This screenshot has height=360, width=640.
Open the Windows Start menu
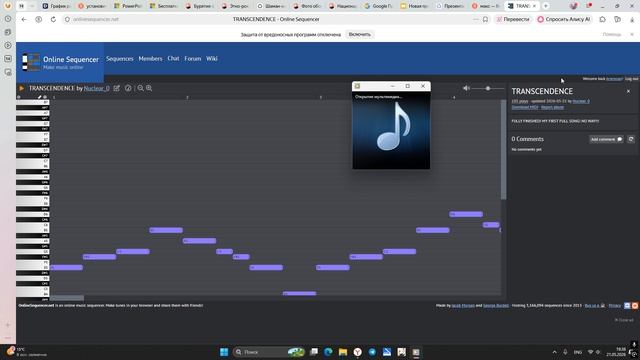coord(224,352)
